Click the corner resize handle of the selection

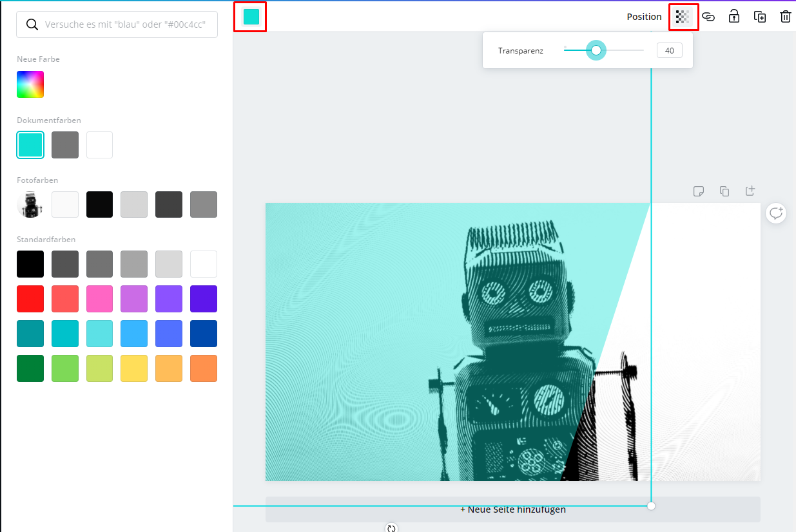point(651,506)
